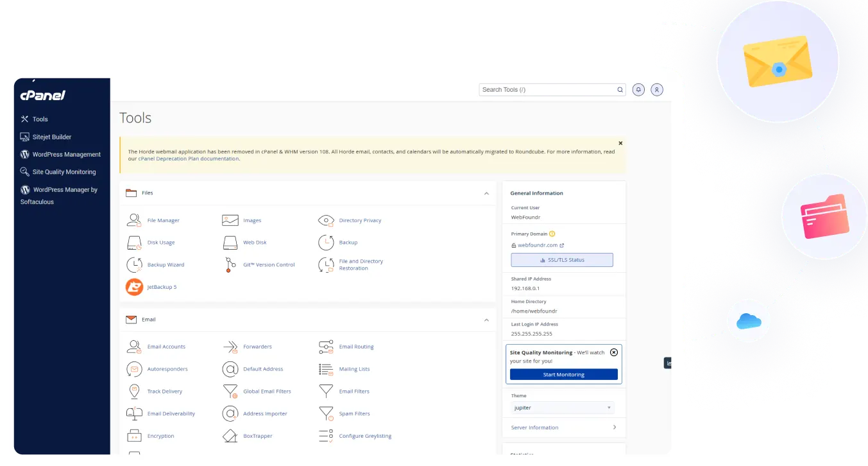Launch the Backup Wizard
The image size is (868, 466).
[x=167, y=264]
